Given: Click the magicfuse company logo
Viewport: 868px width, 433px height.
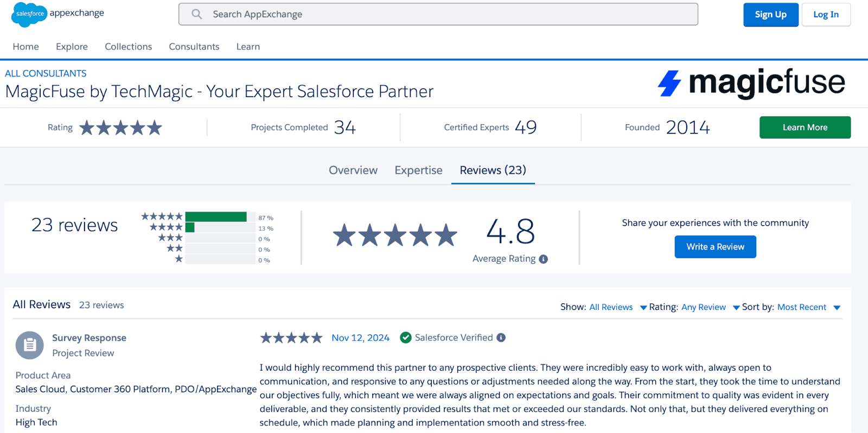Looking at the screenshot, I should 751,83.
